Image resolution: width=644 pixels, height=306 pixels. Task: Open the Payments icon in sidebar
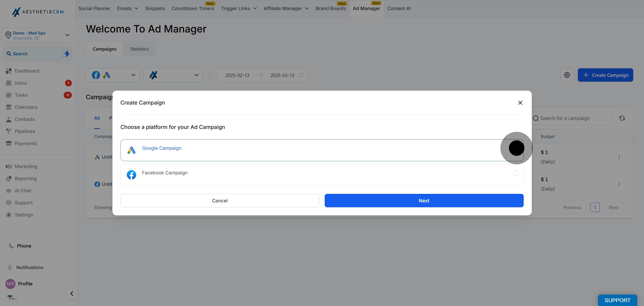(x=9, y=143)
